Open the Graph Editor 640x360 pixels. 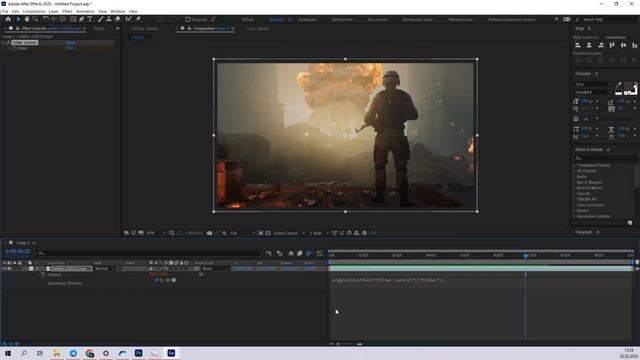click(x=320, y=253)
